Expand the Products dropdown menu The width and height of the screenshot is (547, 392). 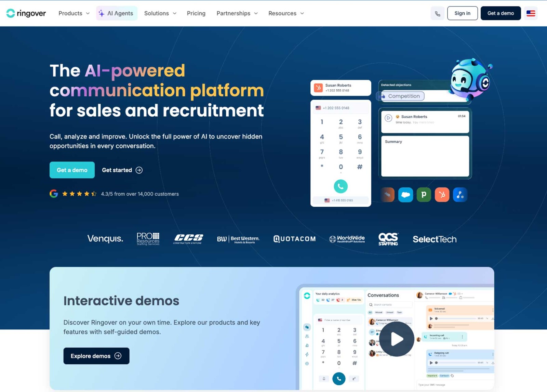pyautogui.click(x=74, y=13)
